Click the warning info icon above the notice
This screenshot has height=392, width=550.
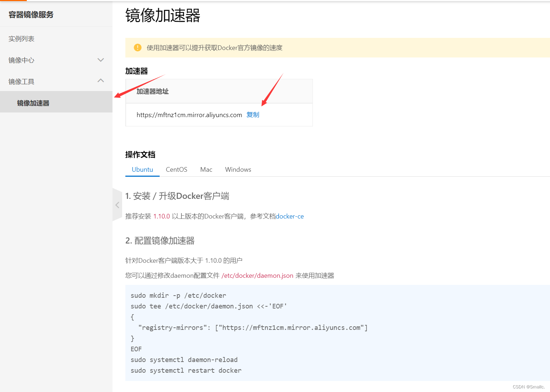(137, 47)
